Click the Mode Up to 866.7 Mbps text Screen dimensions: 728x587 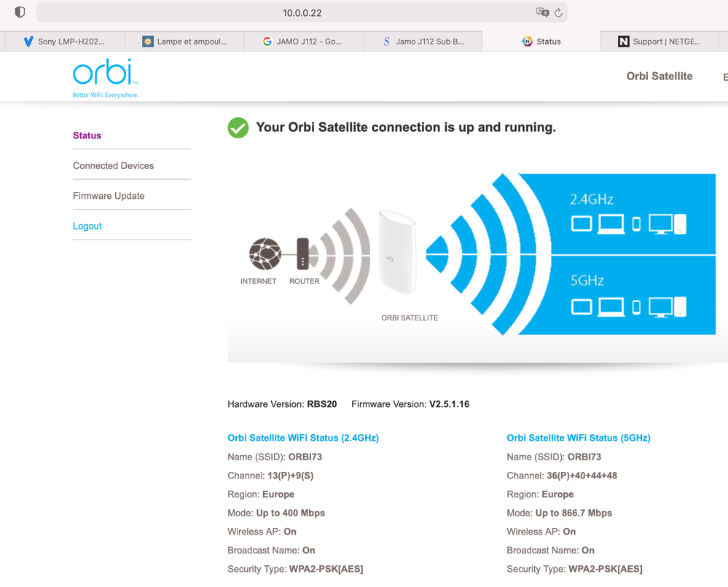tap(560, 513)
